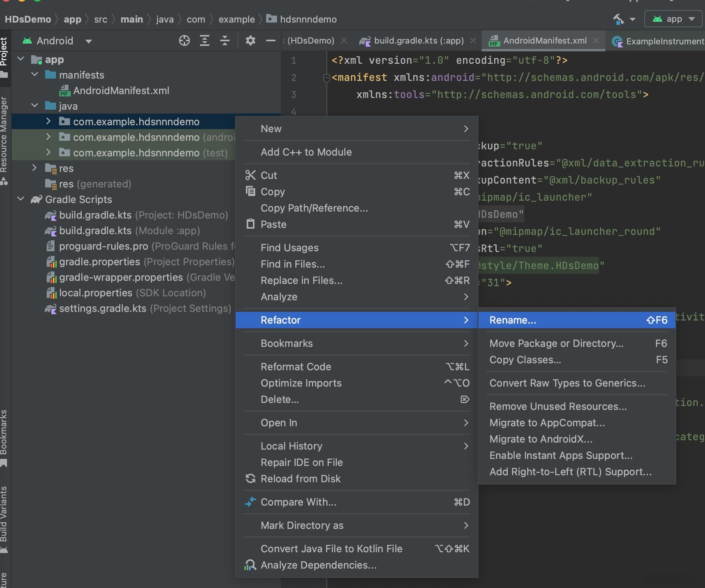Click the main breadcrumb segment
Viewport: 705px width, 588px height.
tap(132, 19)
